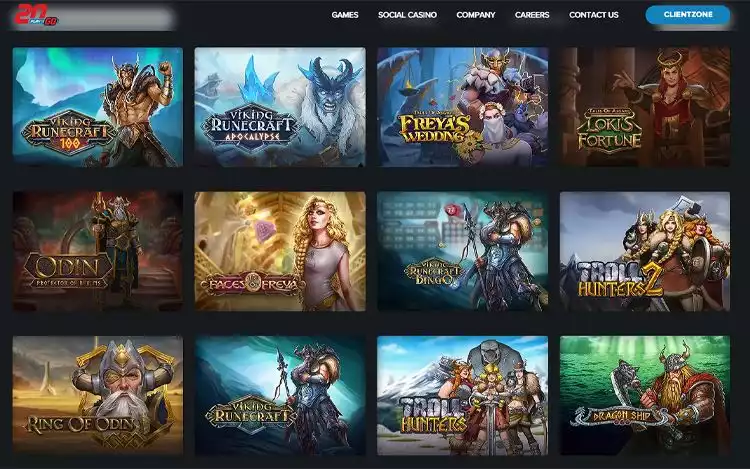
Task: Open Odin Protector of Realms thumbnail
Action: point(98,251)
